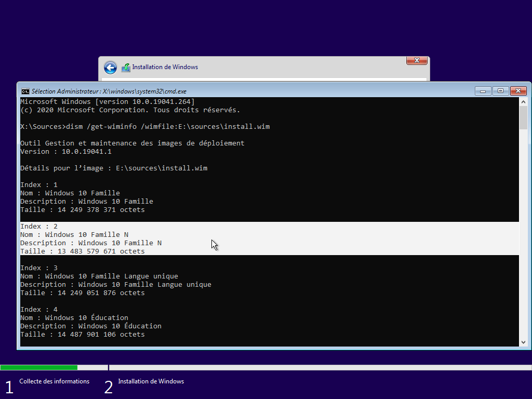Screen dimensions: 532x399
Task: Close the cmd.exe window
Action: pyautogui.click(x=518, y=91)
